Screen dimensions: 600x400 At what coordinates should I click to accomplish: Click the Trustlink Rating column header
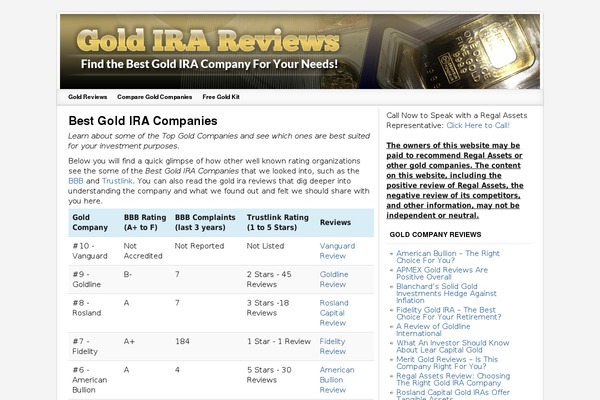tap(277, 222)
